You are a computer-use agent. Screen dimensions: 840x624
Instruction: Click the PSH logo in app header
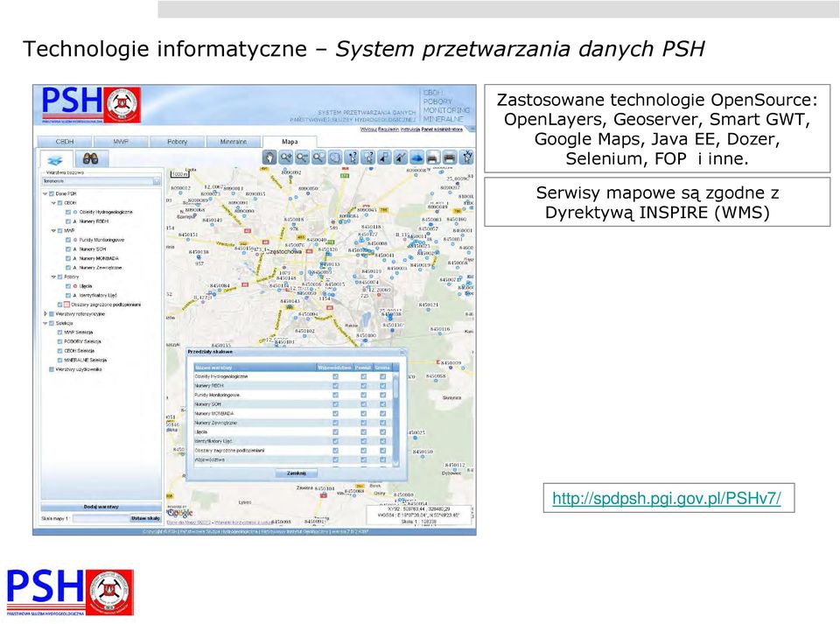coord(91,105)
